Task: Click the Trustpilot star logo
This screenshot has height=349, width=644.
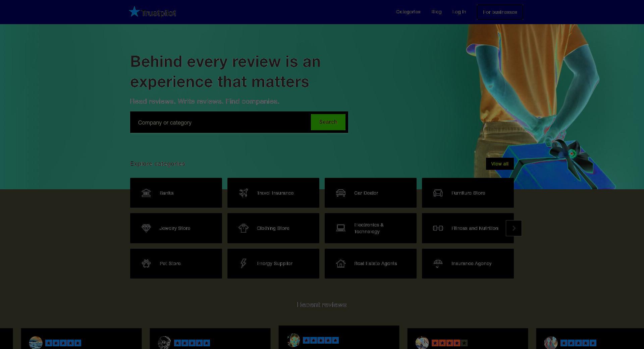Action: click(x=135, y=12)
